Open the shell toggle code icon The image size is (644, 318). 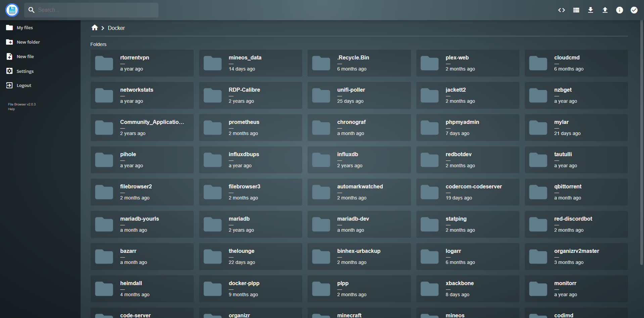pyautogui.click(x=561, y=10)
